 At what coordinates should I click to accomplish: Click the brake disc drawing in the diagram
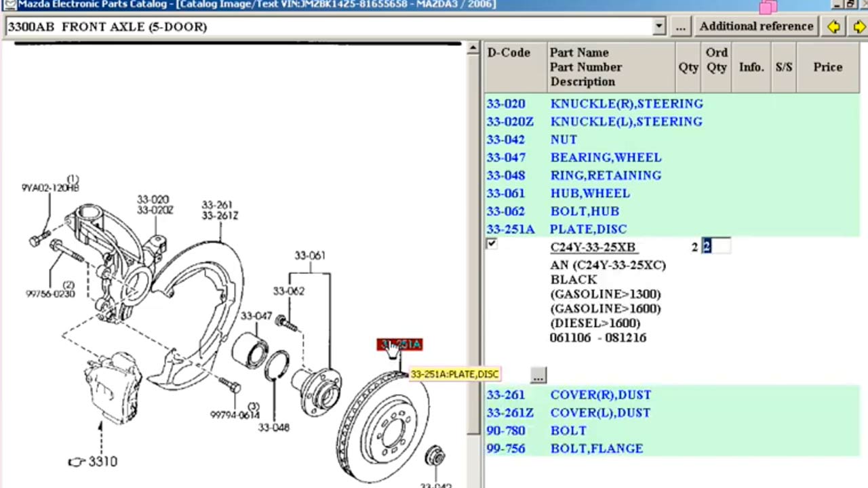[383, 427]
